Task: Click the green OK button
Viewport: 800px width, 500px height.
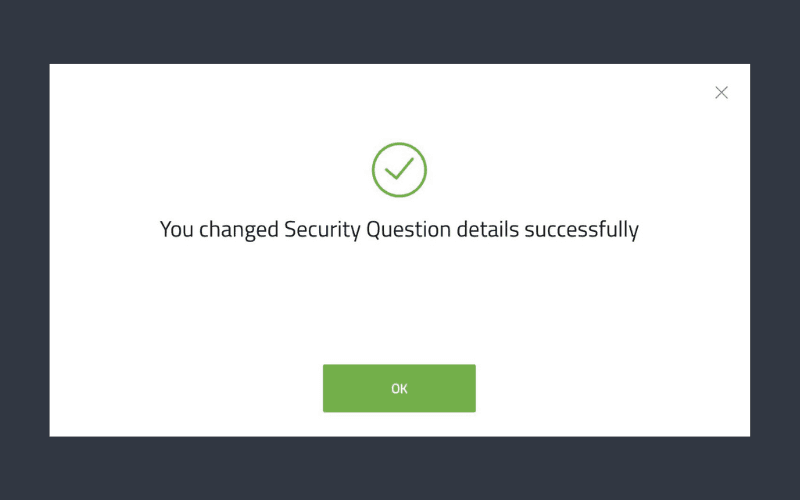Action: [399, 388]
